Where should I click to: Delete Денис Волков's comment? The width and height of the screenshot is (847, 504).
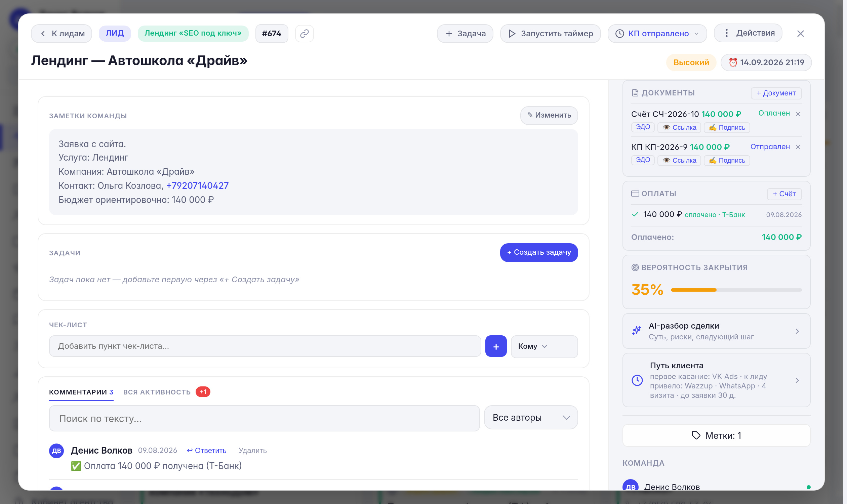click(x=252, y=450)
